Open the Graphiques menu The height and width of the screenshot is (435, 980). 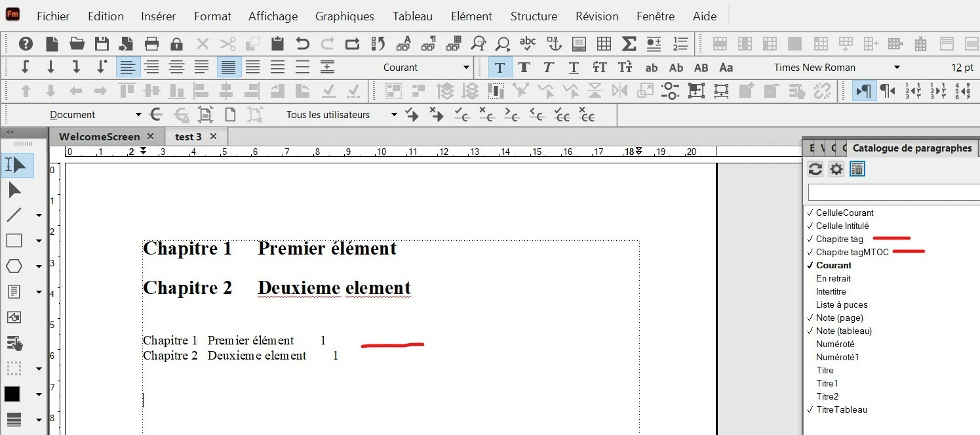tap(344, 16)
